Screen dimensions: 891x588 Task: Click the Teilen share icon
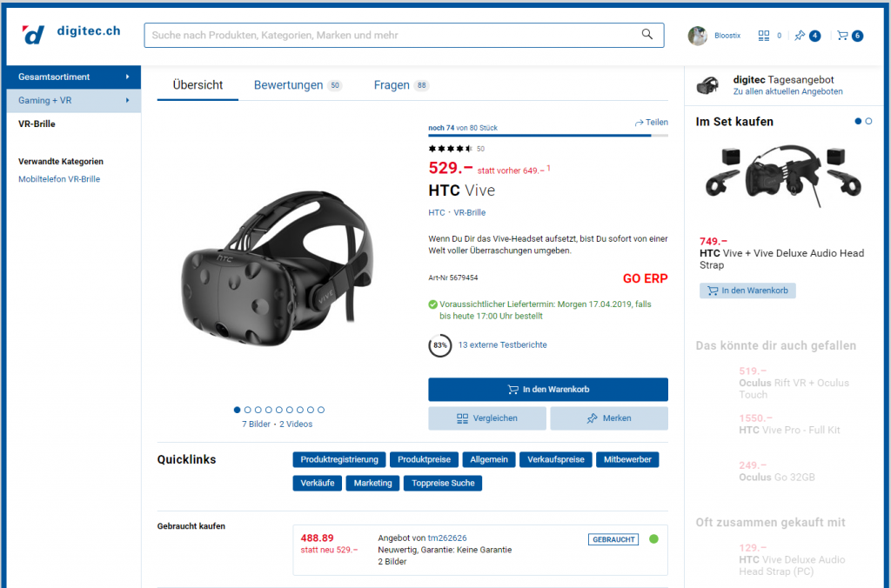[x=640, y=123]
